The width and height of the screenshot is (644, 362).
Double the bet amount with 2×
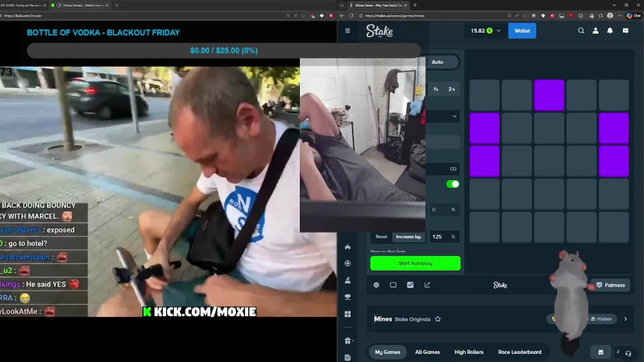coord(451,89)
